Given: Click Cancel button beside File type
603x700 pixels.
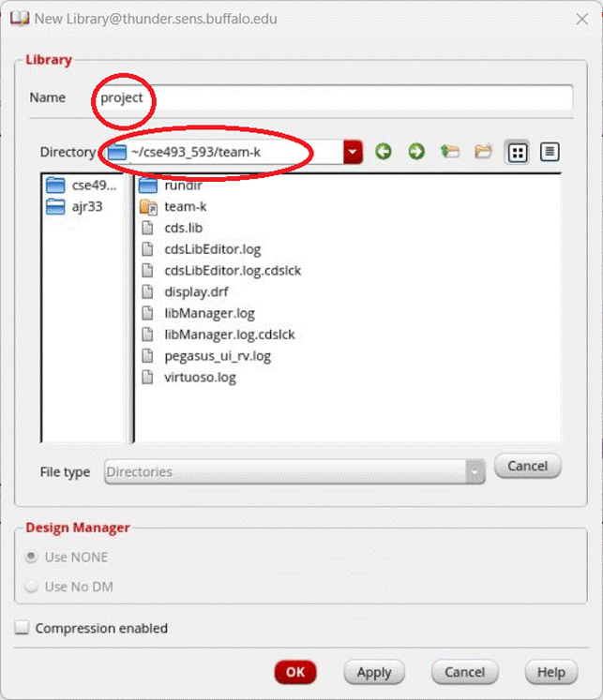Looking at the screenshot, I should 528,466.
